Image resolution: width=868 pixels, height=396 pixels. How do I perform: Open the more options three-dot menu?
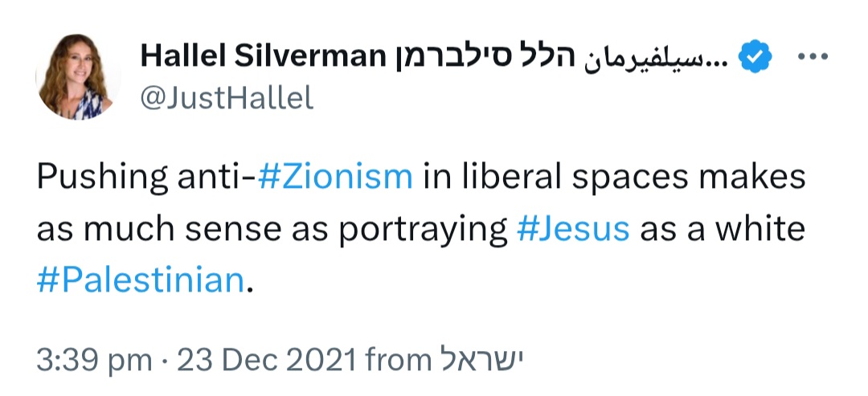tap(814, 58)
